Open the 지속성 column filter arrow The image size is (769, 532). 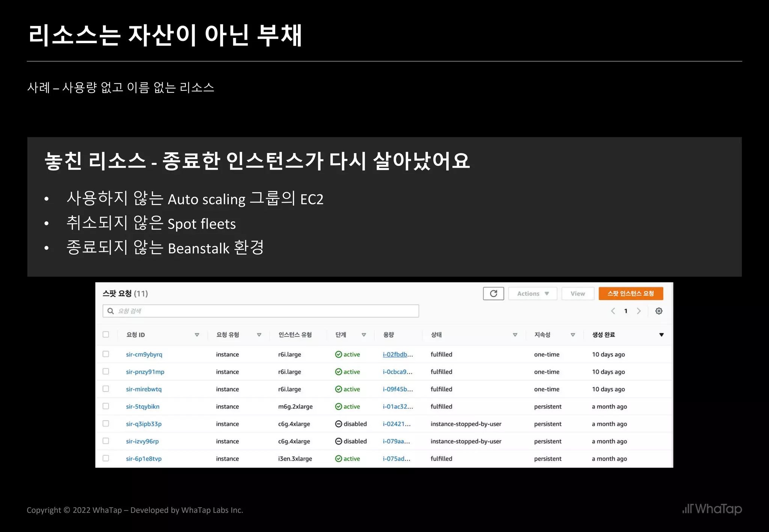click(x=573, y=335)
